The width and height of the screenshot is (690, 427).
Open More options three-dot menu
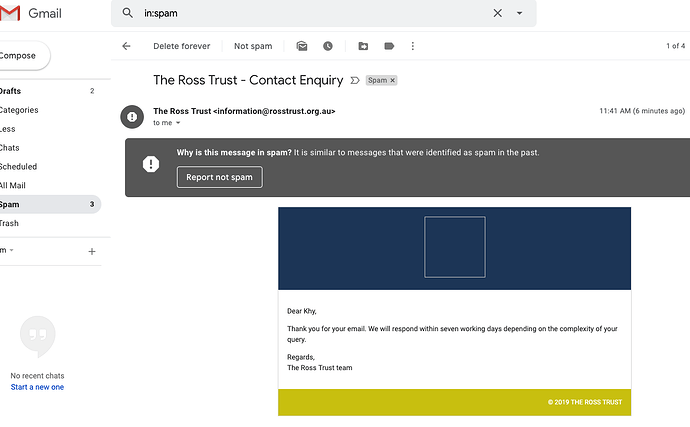tap(412, 46)
